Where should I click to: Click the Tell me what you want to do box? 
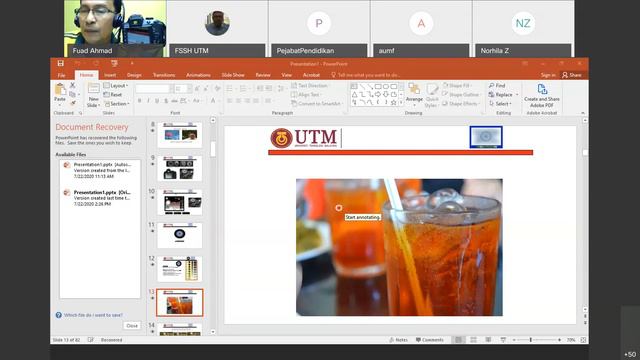[x=365, y=75]
